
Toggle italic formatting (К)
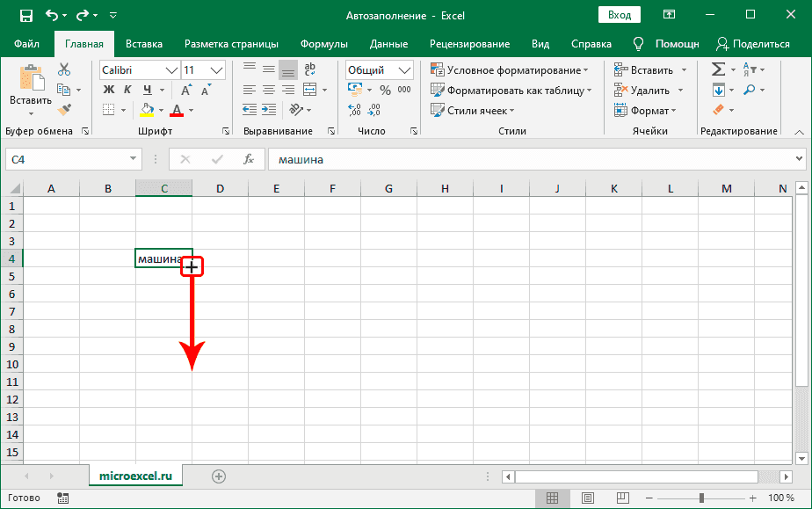tap(128, 90)
